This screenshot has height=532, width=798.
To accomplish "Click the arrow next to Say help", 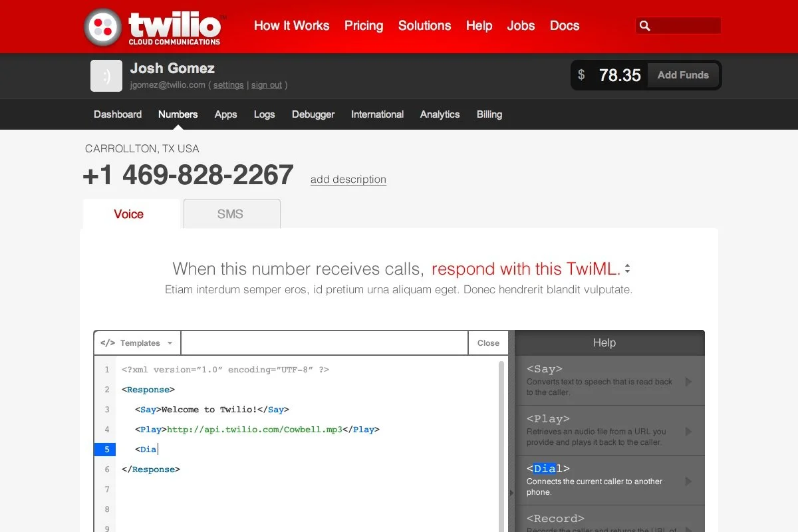I will tap(689, 382).
